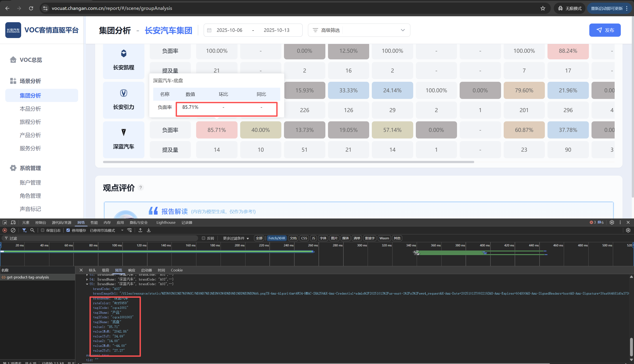Bookmark this page with star icon
This screenshot has width=634, height=364.
point(543,8)
